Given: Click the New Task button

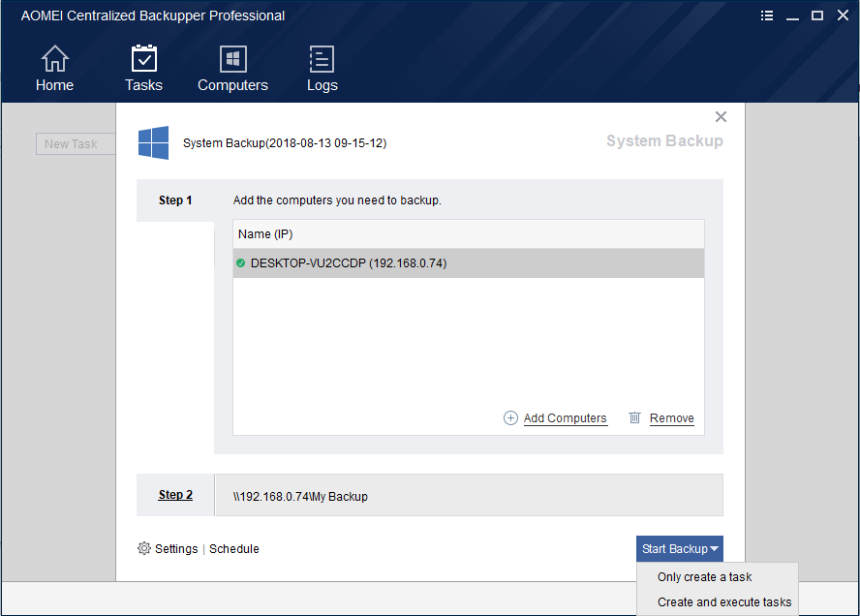Looking at the screenshot, I should [x=76, y=143].
